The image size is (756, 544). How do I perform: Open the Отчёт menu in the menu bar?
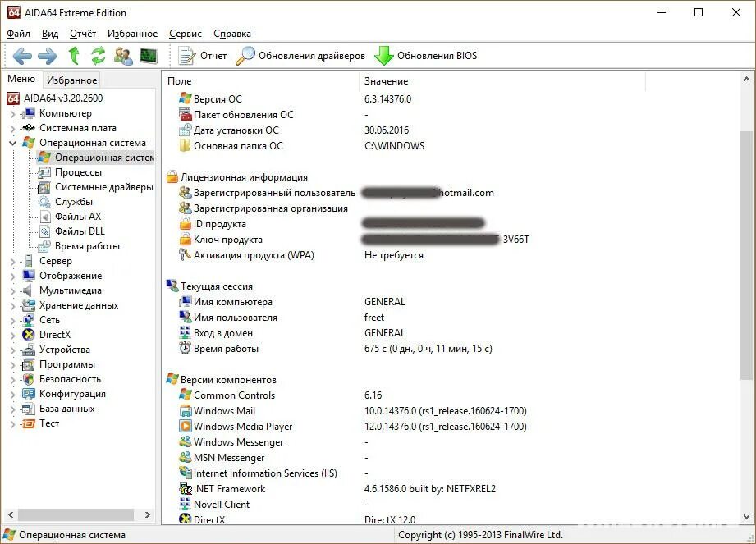82,34
